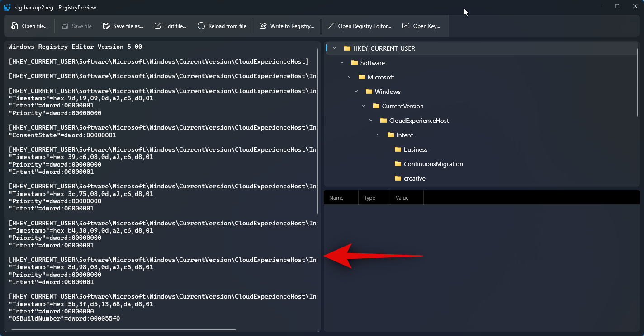
Task: Click the Open file folder icon
Action: click(x=14, y=26)
